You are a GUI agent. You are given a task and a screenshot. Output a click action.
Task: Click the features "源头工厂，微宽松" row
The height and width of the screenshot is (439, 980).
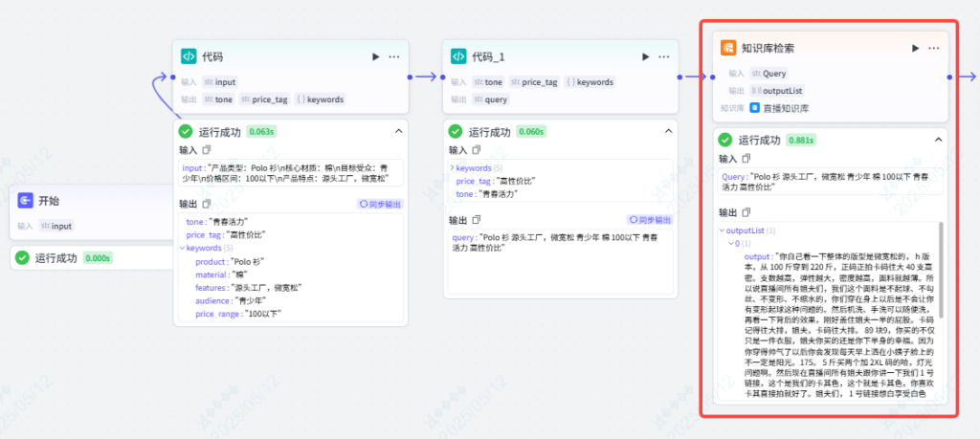pos(249,288)
